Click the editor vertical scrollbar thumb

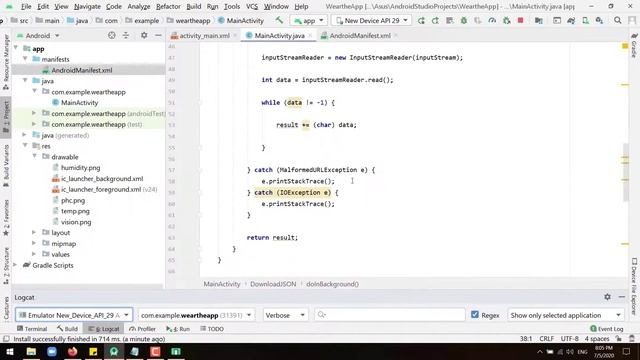pos(625,172)
